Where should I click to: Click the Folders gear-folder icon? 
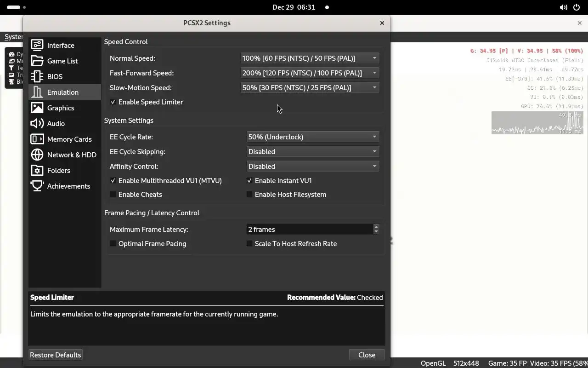point(37,170)
